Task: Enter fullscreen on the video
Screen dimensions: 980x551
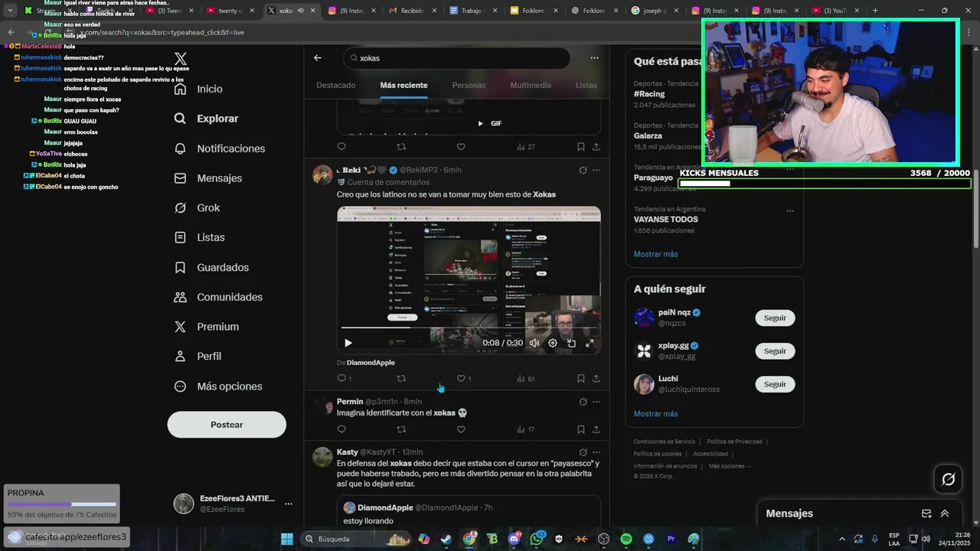Action: coord(590,343)
